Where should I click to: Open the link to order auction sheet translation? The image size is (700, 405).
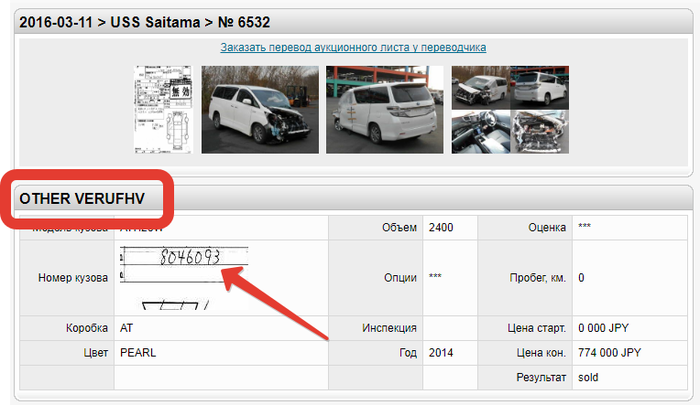tap(353, 47)
